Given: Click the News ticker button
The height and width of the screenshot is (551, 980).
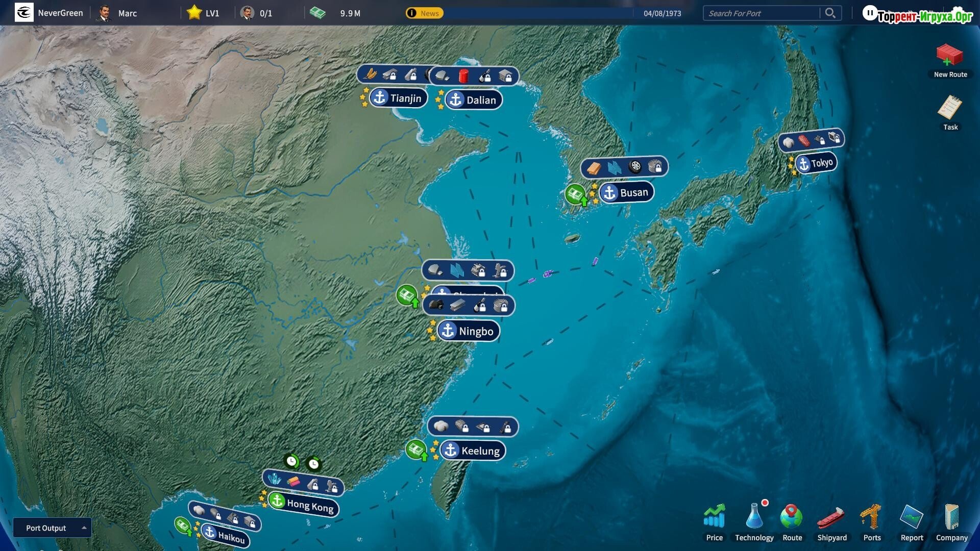Looking at the screenshot, I should [424, 13].
